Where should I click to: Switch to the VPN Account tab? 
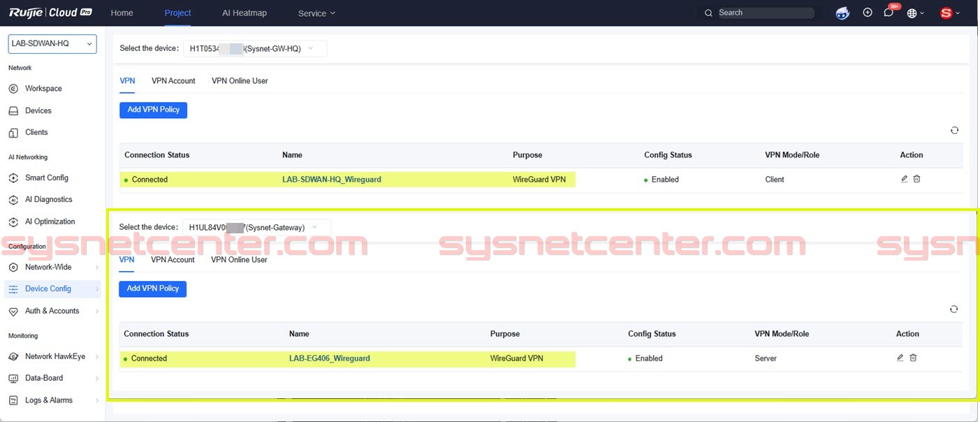[x=173, y=80]
